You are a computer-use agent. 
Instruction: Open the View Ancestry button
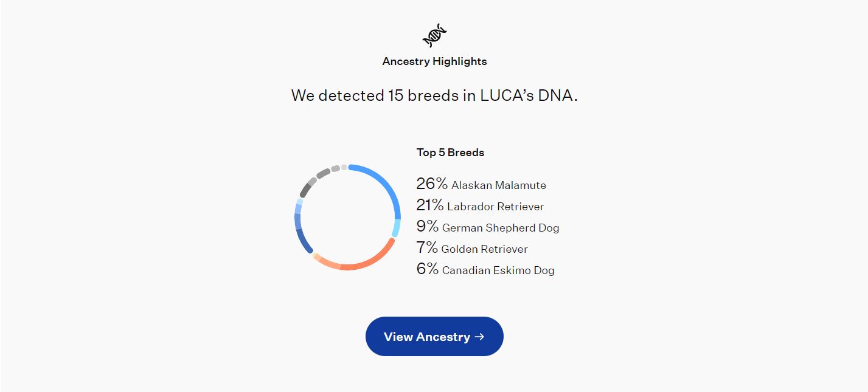point(434,336)
